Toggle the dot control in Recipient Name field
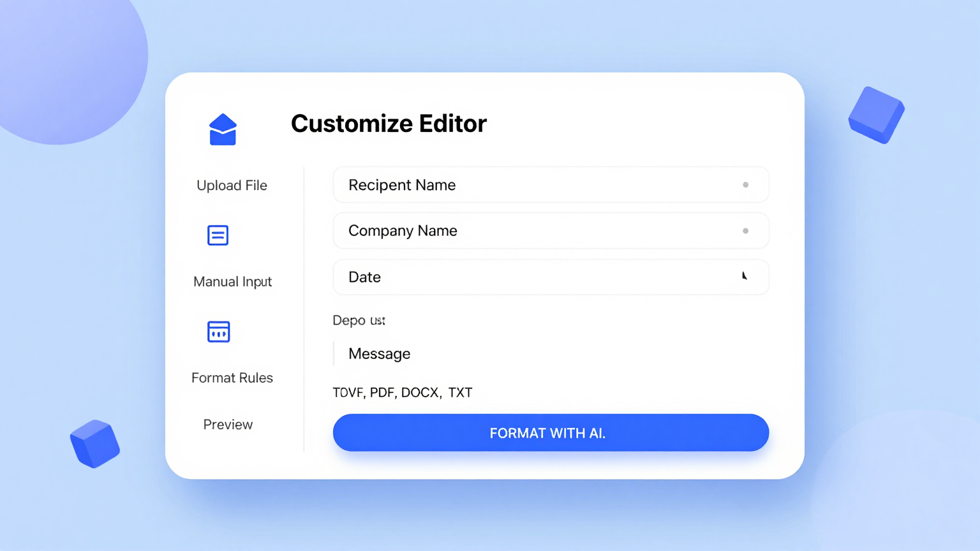 coord(745,185)
